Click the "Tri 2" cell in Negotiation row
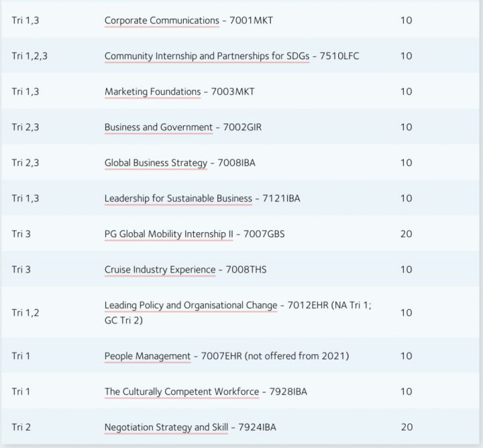The width and height of the screenshot is (483, 448). [21, 427]
